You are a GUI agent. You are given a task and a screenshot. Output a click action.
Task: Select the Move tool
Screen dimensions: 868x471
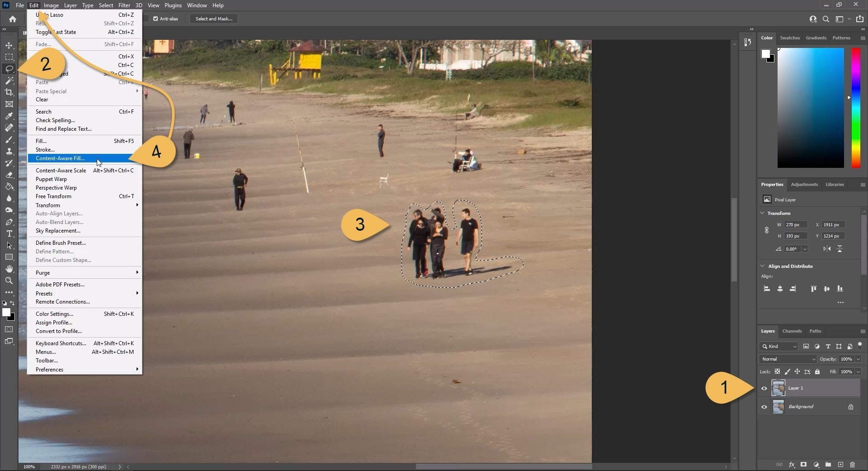click(9, 45)
